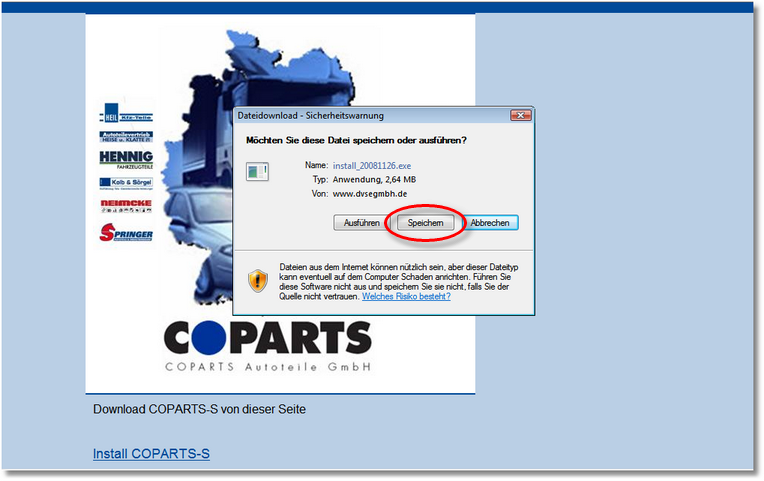
Task: Click the REIMCKE logo
Action: (126, 206)
